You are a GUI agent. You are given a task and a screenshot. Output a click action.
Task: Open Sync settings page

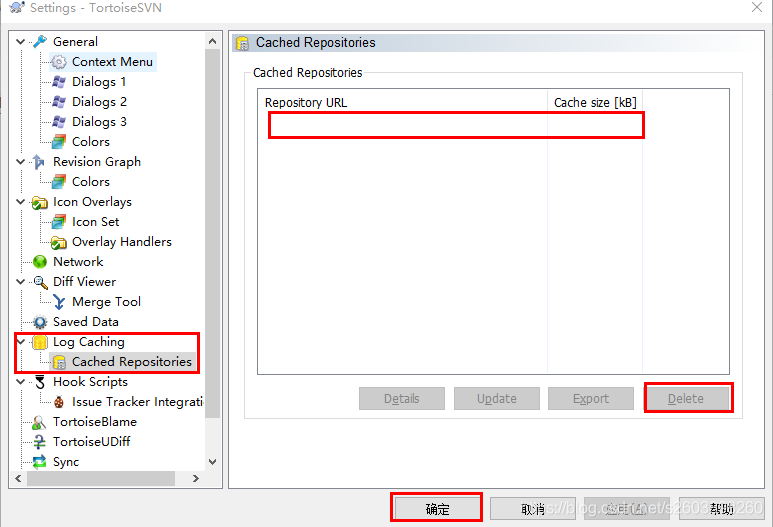[66, 462]
